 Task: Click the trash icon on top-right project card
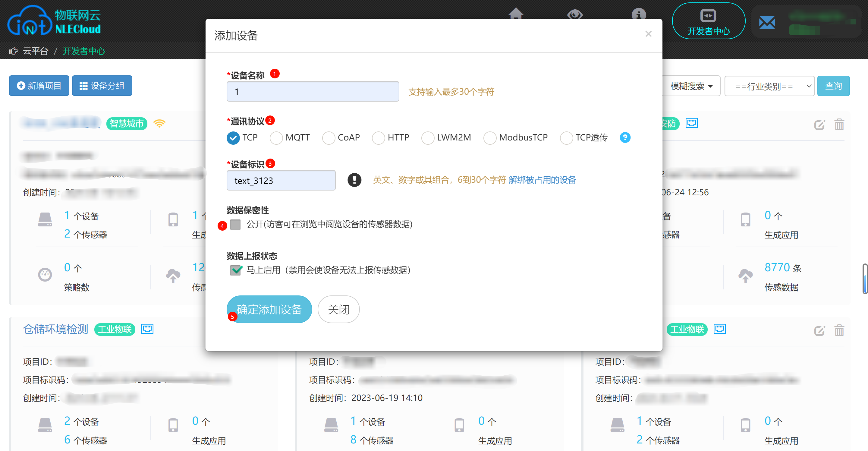[839, 125]
